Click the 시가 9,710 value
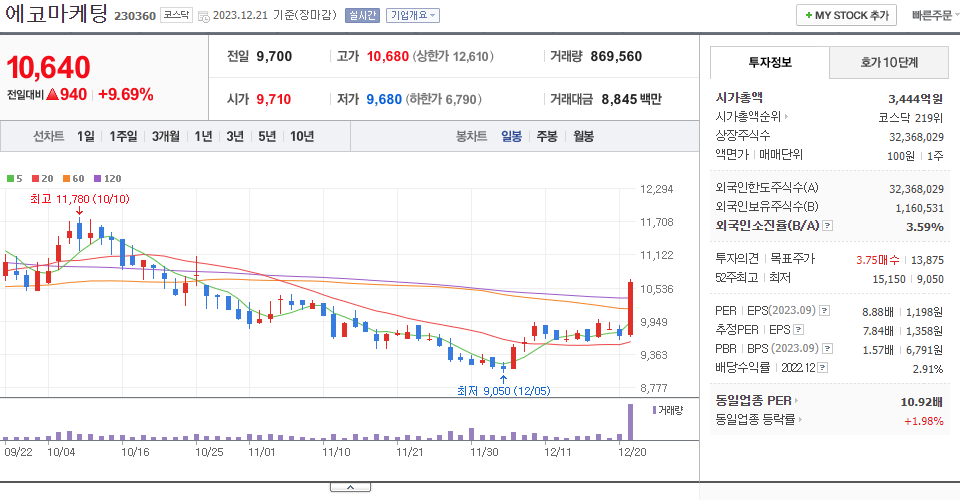This screenshot has width=960, height=500. click(274, 99)
